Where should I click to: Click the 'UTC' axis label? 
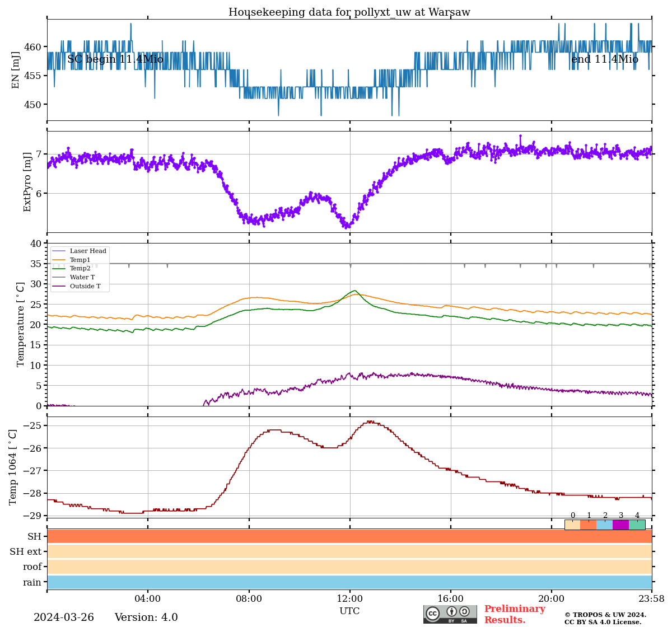[x=349, y=611]
